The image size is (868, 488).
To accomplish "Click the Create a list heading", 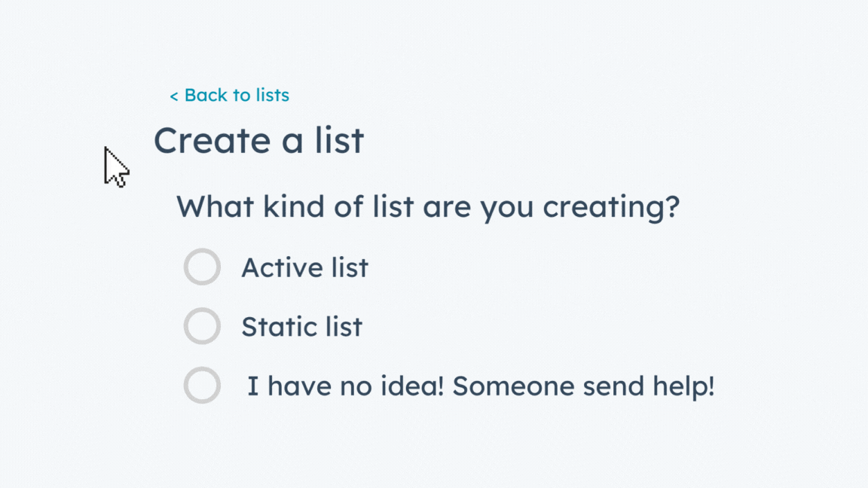I will (x=258, y=140).
